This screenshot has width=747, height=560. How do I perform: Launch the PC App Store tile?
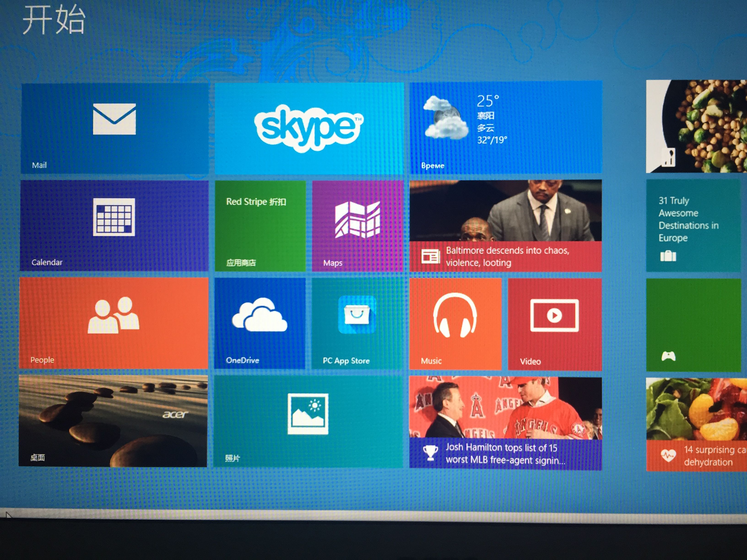tap(357, 324)
